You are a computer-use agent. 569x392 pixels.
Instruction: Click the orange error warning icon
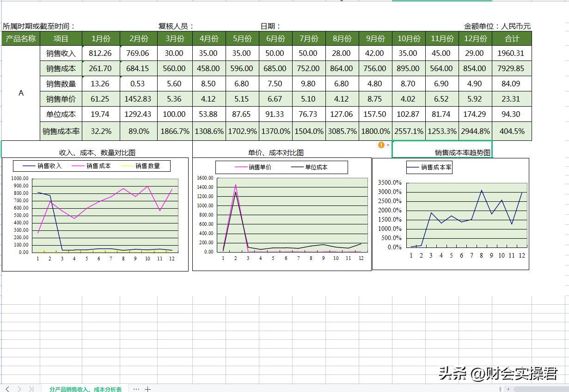pos(381,145)
